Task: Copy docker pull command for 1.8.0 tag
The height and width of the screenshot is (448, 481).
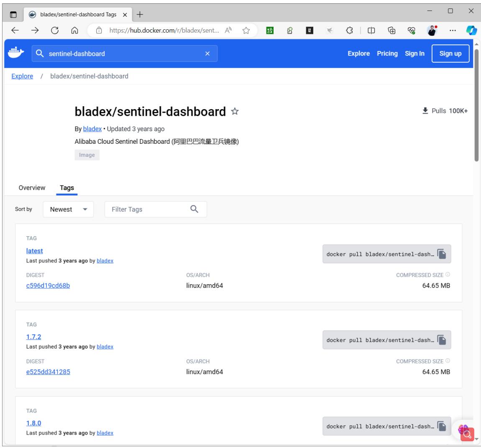Action: click(442, 426)
